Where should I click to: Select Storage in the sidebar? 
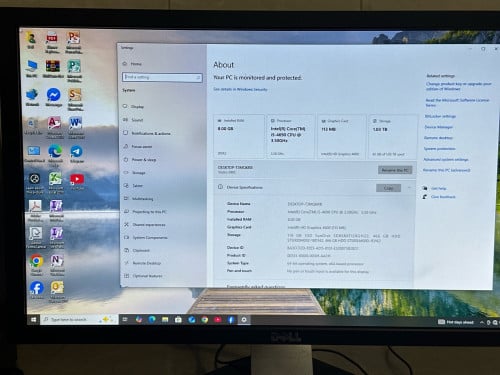click(135, 173)
